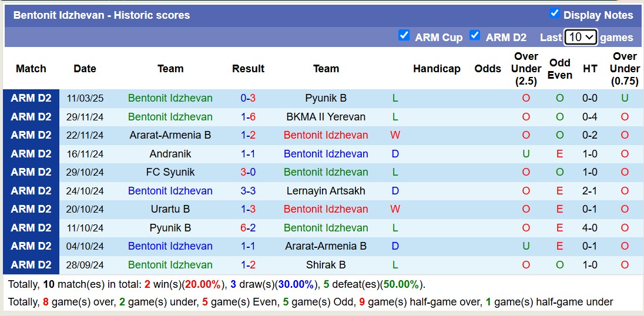Open the 3-3 result against Lernayin Artsakh
Screen dimensions: 644x316
(x=248, y=191)
